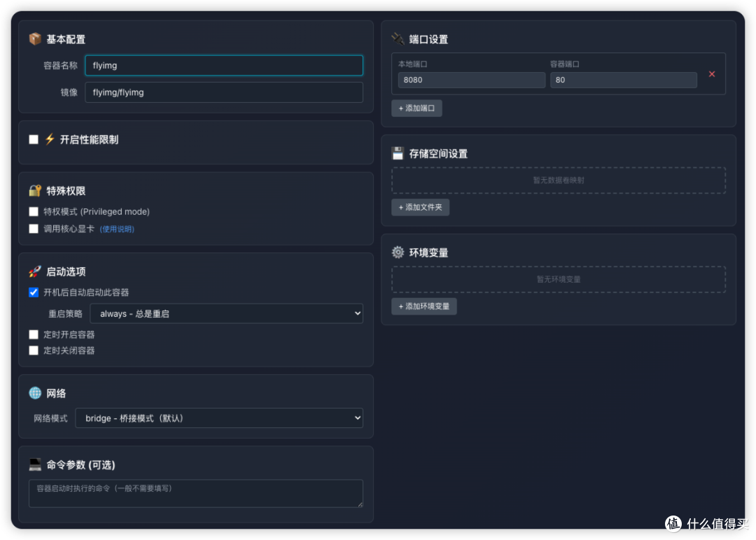Focus the 容器名称 field containing flyimg

coord(224,66)
